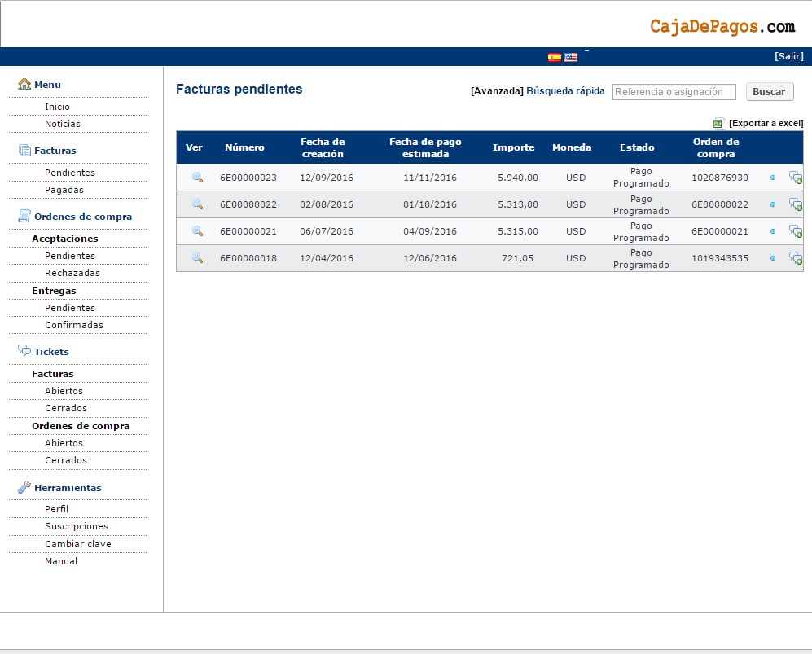Open Confirmadas under Entregas

coord(74,325)
